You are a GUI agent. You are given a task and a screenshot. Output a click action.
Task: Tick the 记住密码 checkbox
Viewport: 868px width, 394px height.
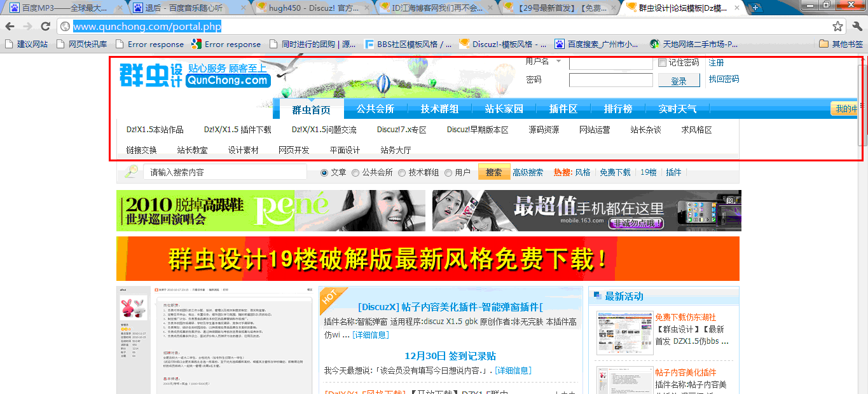coord(662,62)
